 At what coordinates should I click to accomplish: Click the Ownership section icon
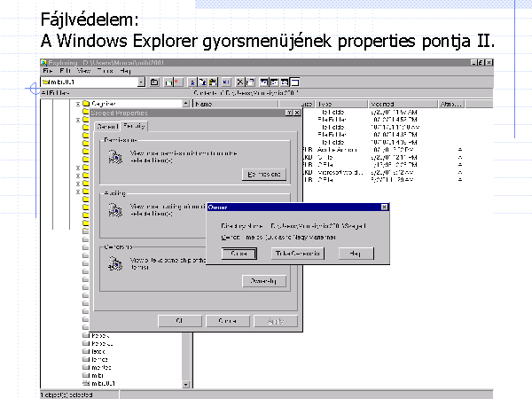click(x=113, y=263)
